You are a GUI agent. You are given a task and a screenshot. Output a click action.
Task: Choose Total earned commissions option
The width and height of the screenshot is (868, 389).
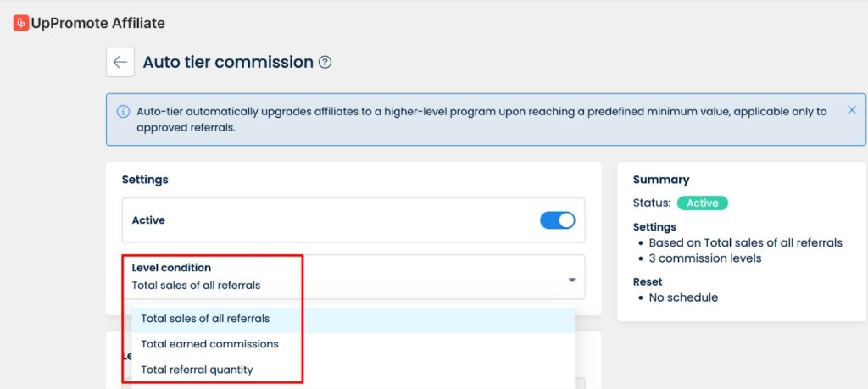[209, 344]
